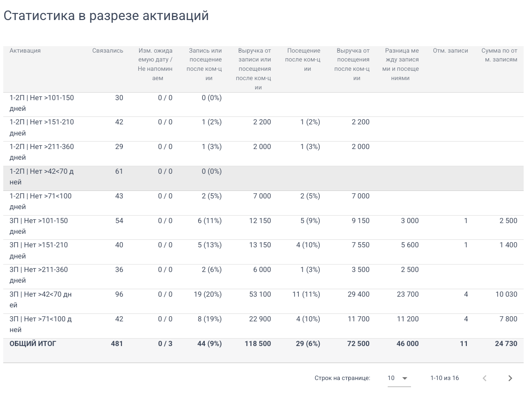
Task: Click 'Запись или посещение после ком-ции' header
Action: point(205,64)
